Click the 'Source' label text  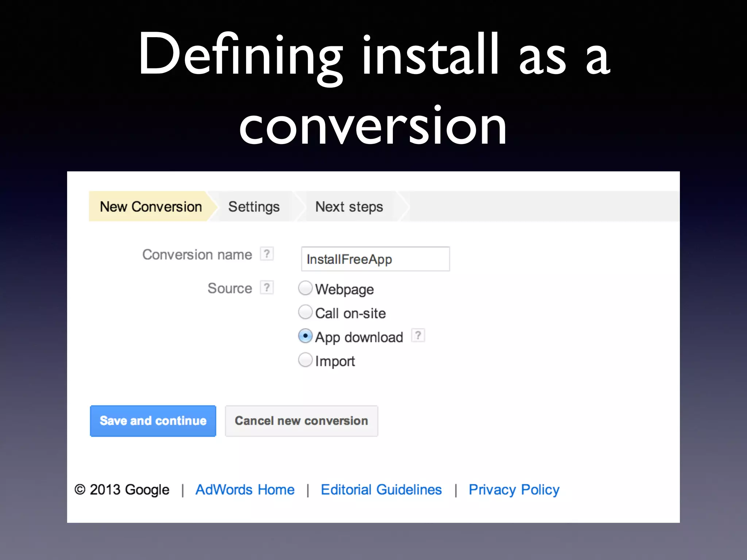pos(230,288)
